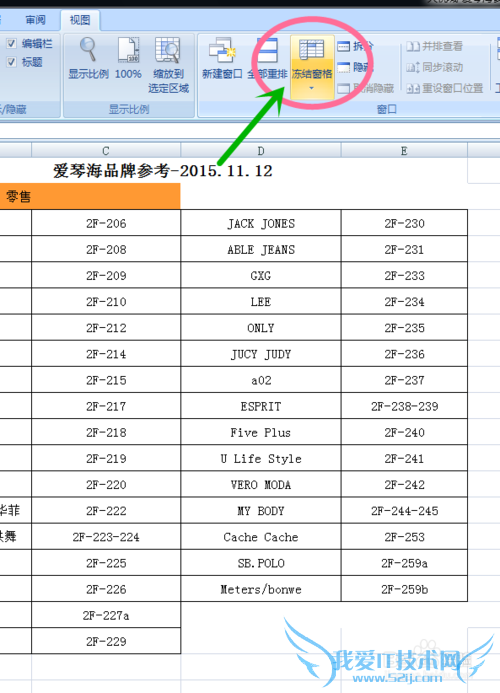Select cell 2F-259a
500x693 pixels.
click(404, 562)
